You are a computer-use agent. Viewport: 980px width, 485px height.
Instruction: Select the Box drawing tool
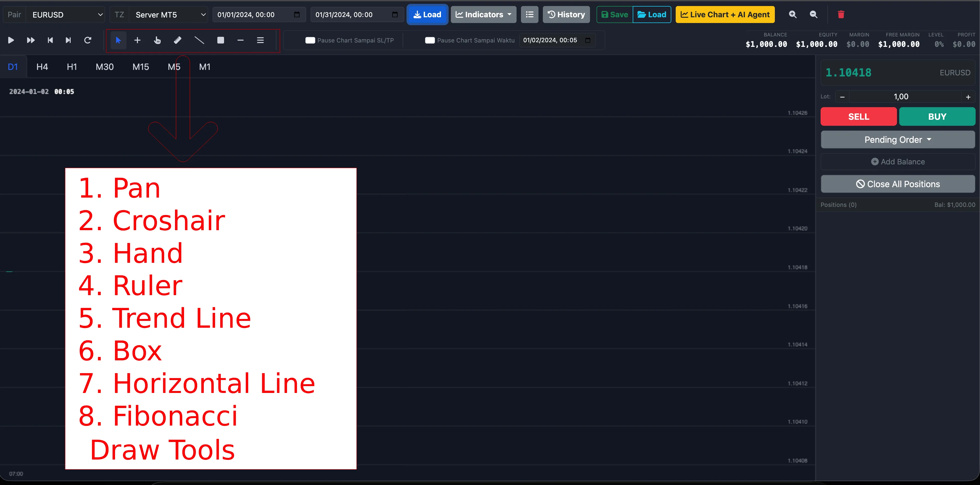point(220,40)
